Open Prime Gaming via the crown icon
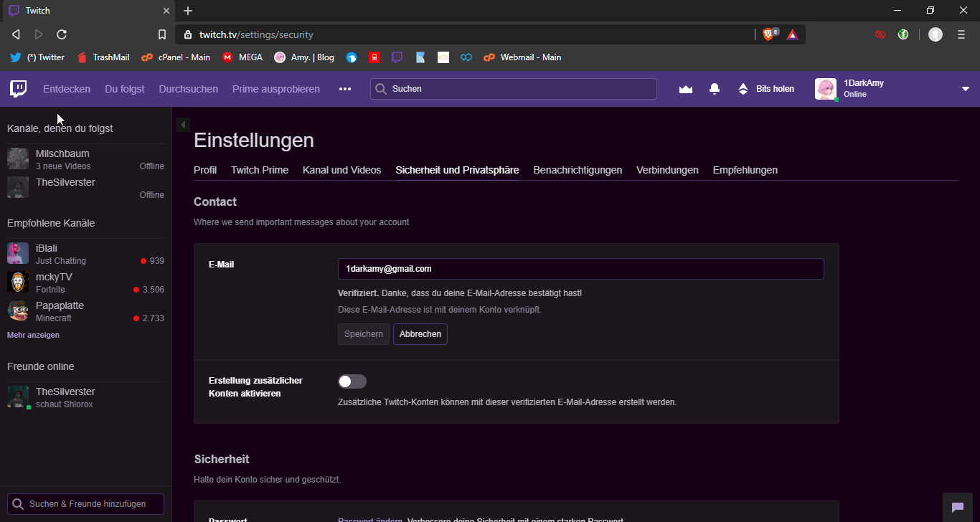The width and height of the screenshot is (980, 522). tap(685, 88)
